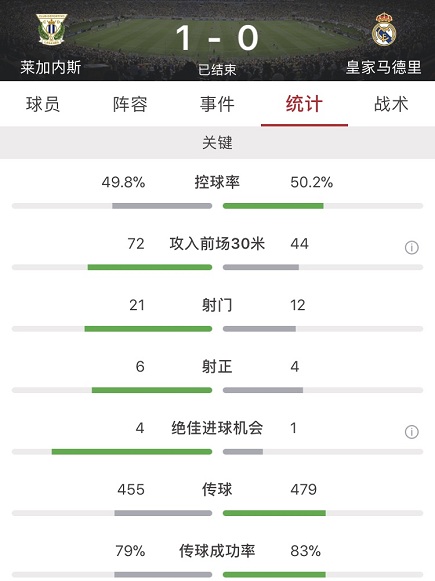Go to the 战术 tab
The height and width of the screenshot is (581, 435).
point(391,104)
